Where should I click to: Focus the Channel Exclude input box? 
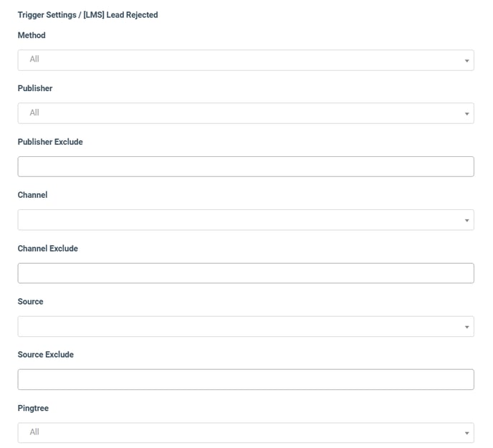(x=246, y=273)
